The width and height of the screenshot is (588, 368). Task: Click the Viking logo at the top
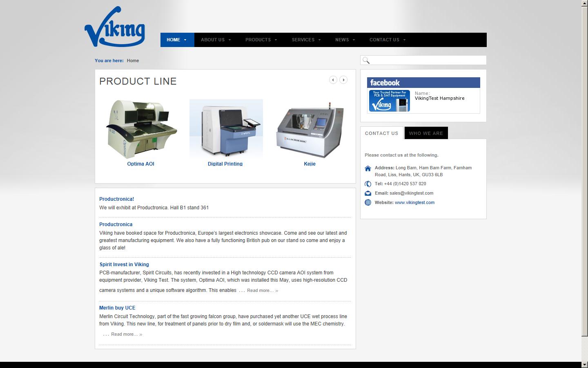(x=115, y=26)
